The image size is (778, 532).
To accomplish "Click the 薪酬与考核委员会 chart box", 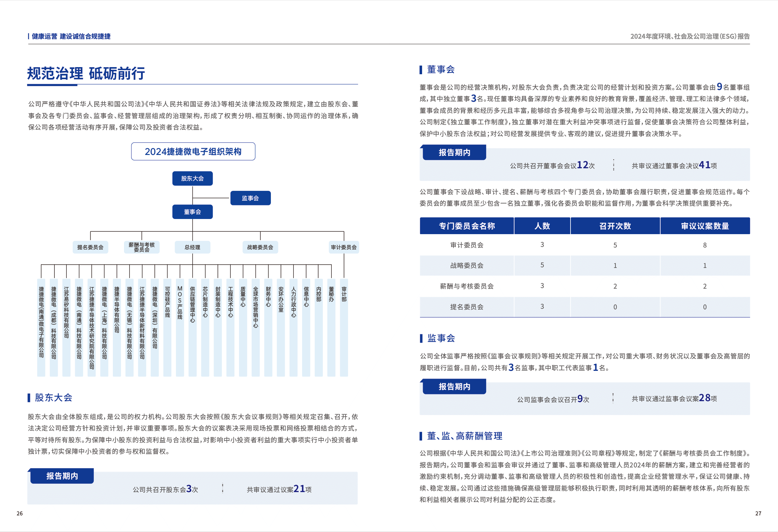I will pos(142,247).
